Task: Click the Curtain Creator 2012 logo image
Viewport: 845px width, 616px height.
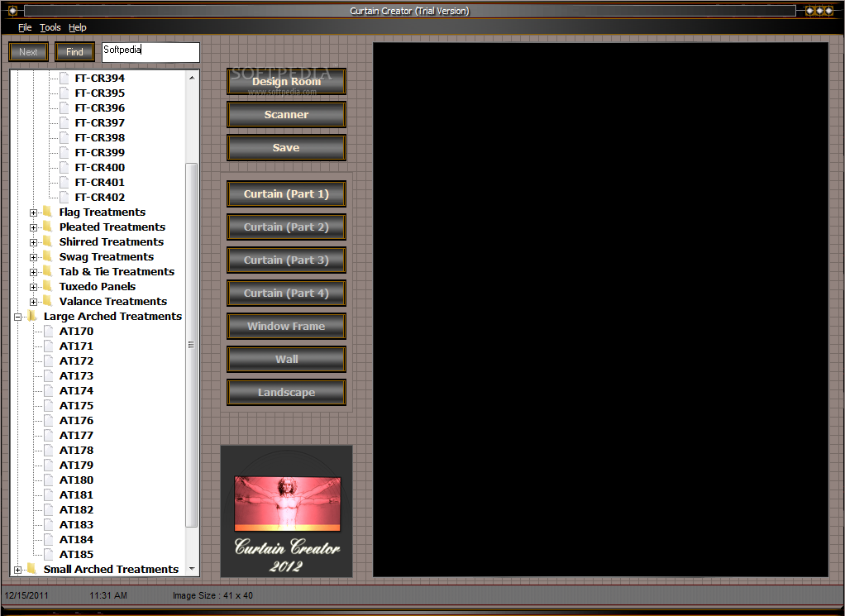Action: (287, 512)
